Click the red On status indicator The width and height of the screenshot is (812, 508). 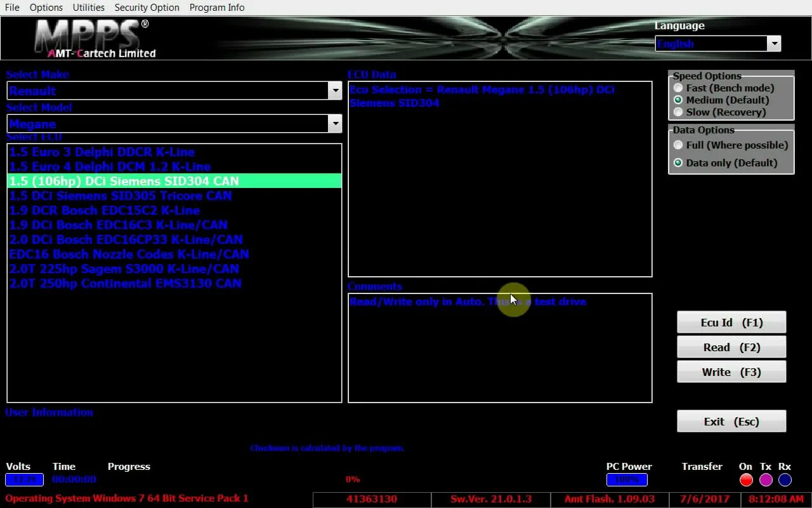pyautogui.click(x=745, y=480)
